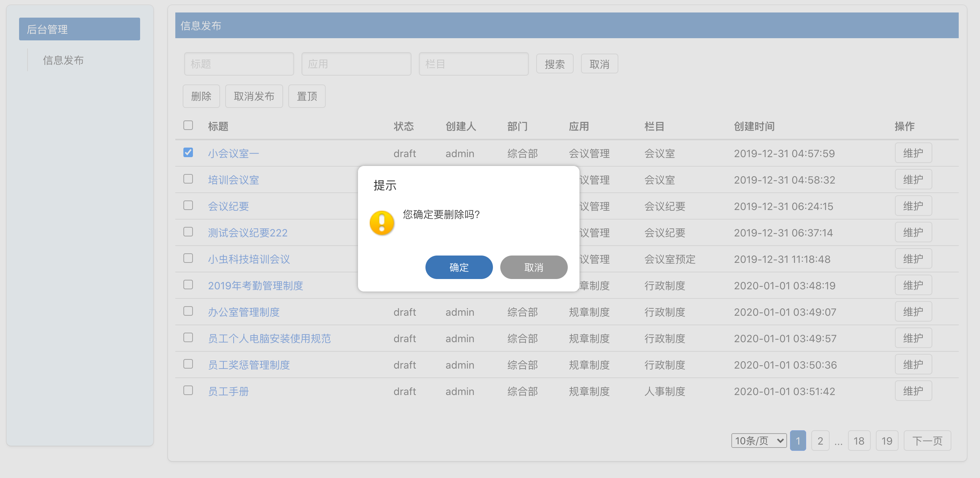Click current page 1 button
The width and height of the screenshot is (980, 478).
click(x=798, y=441)
